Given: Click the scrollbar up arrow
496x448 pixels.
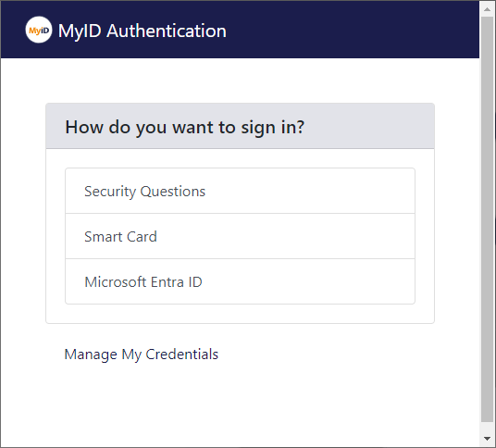Looking at the screenshot, I should pyautogui.click(x=487, y=9).
